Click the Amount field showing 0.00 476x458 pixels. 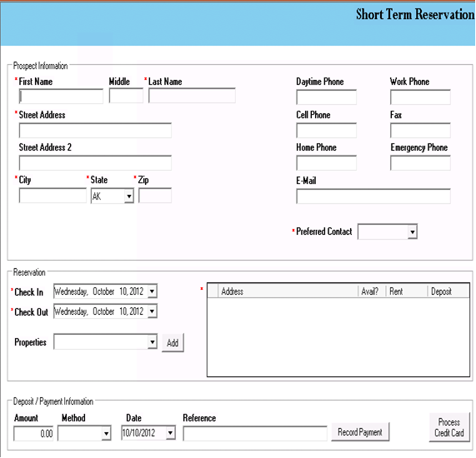click(33, 433)
